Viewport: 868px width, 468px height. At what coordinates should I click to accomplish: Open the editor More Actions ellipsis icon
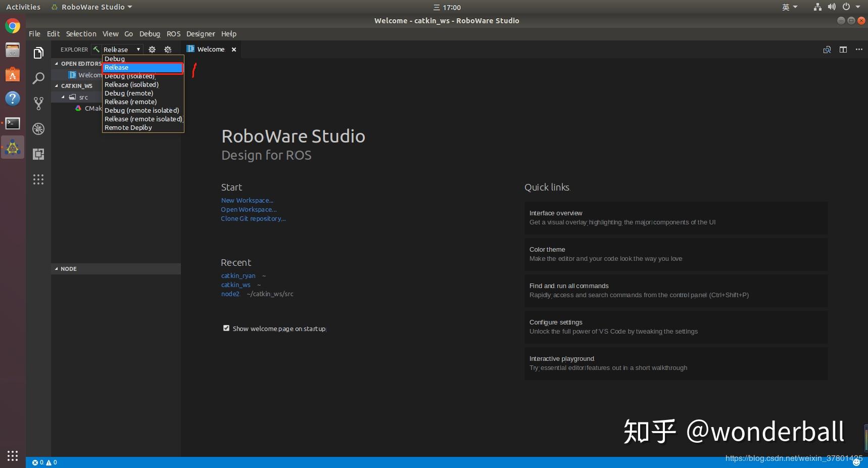[858, 49]
